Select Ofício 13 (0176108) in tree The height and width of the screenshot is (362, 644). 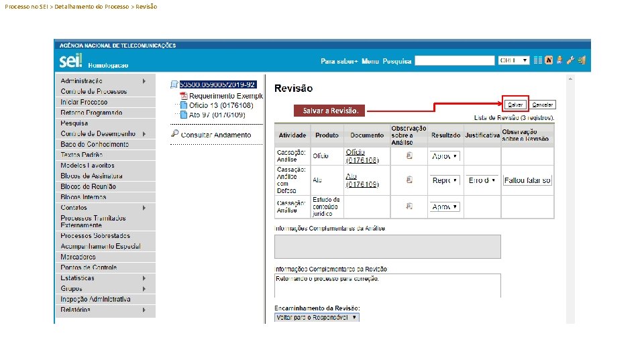coord(221,105)
